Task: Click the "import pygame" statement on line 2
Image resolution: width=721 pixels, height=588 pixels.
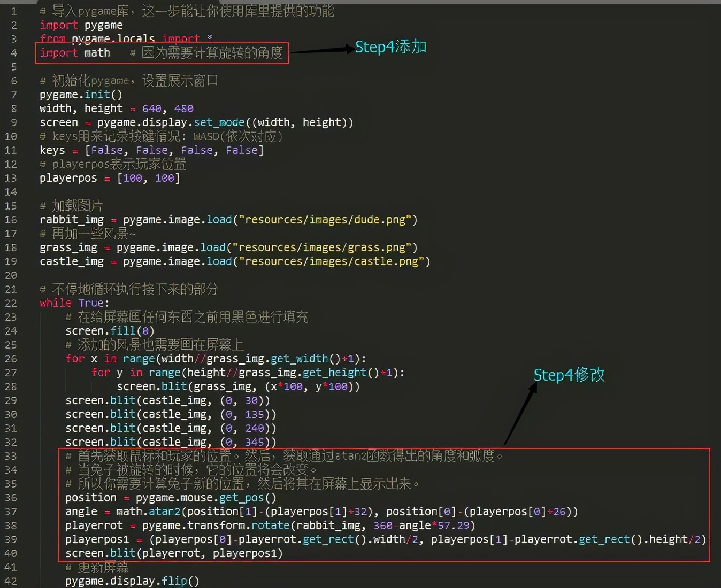Action: pos(81,25)
